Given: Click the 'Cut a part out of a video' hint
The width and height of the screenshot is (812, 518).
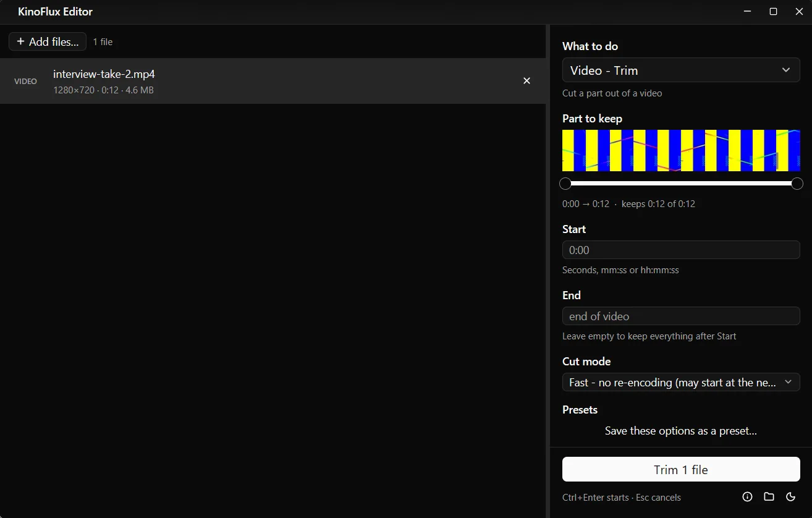Looking at the screenshot, I should click(x=612, y=93).
